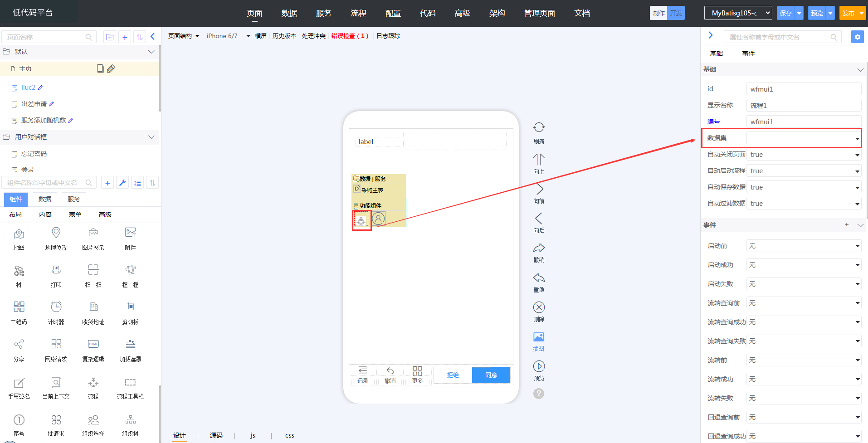Image resolution: width=868 pixels, height=443 pixels.
Task: Click the blue settings gear icon
Action: point(857,37)
